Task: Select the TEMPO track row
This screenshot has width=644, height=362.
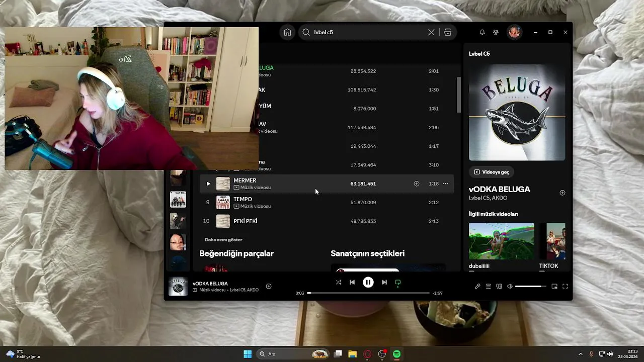Action: (327, 202)
